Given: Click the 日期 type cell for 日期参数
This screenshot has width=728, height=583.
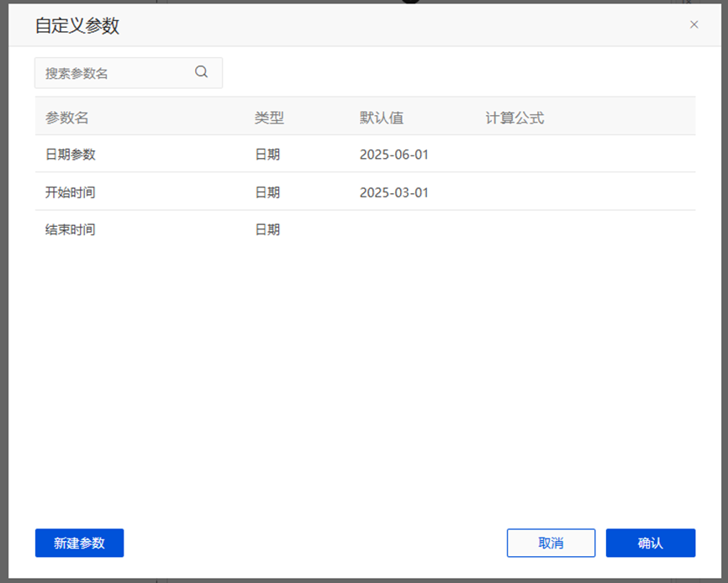Looking at the screenshot, I should click(x=267, y=155).
